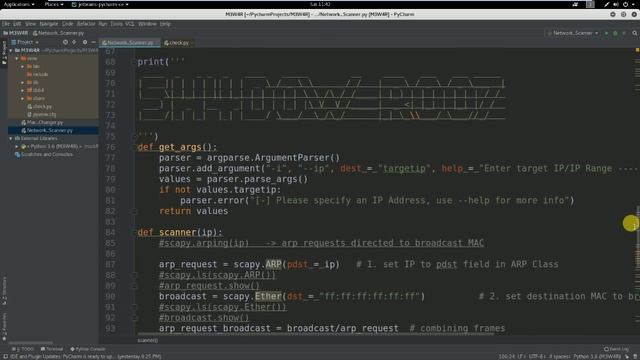Image resolution: width=640 pixels, height=360 pixels.
Task: Expand the share folder
Action: click(x=22, y=98)
